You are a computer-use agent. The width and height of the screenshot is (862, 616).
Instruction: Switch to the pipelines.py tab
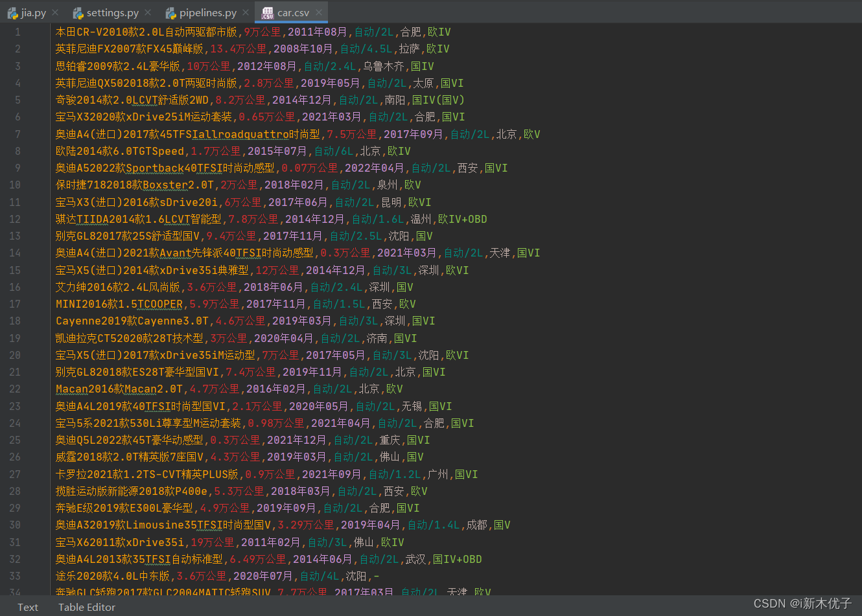point(208,12)
